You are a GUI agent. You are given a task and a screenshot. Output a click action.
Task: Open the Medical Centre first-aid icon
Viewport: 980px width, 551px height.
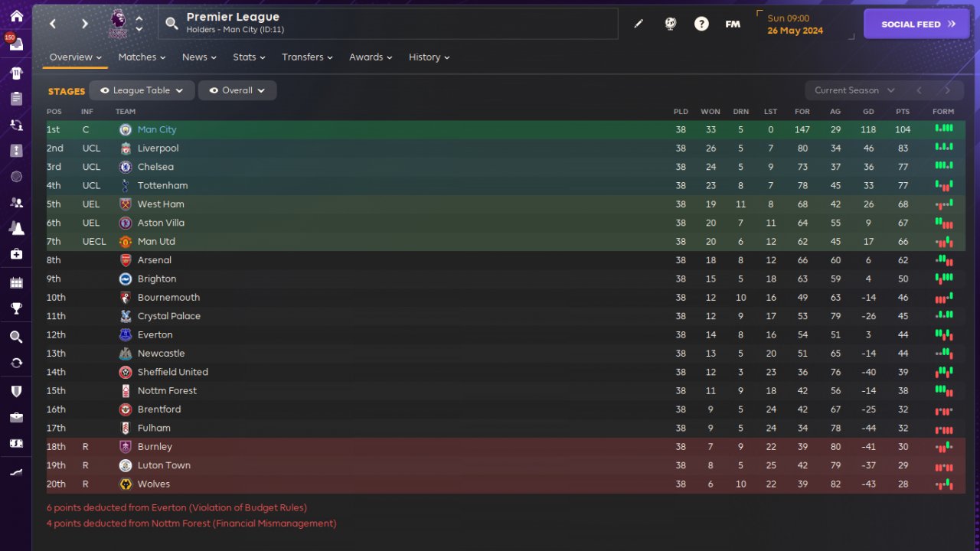click(x=16, y=254)
